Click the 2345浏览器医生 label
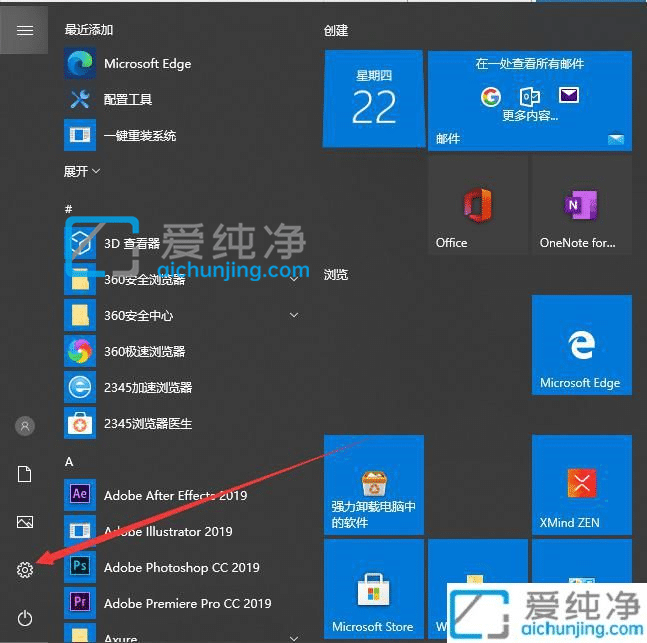647x643 pixels. click(x=148, y=423)
